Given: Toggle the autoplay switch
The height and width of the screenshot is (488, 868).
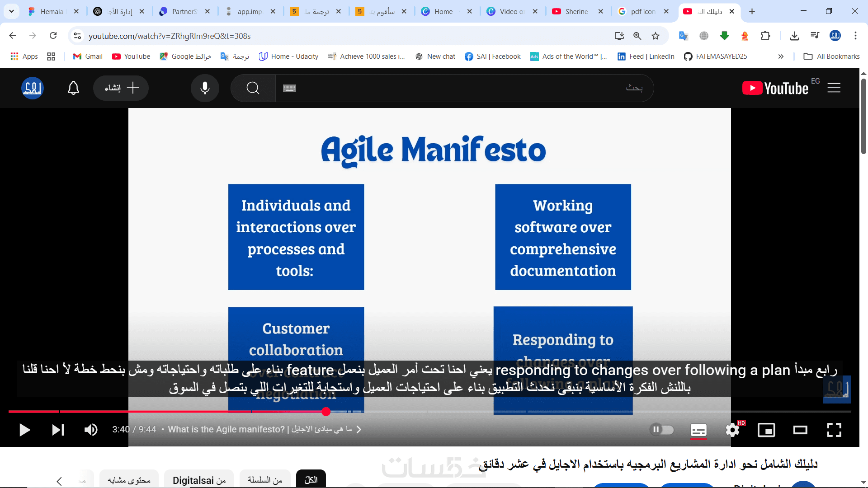Looking at the screenshot, I should pos(661,429).
